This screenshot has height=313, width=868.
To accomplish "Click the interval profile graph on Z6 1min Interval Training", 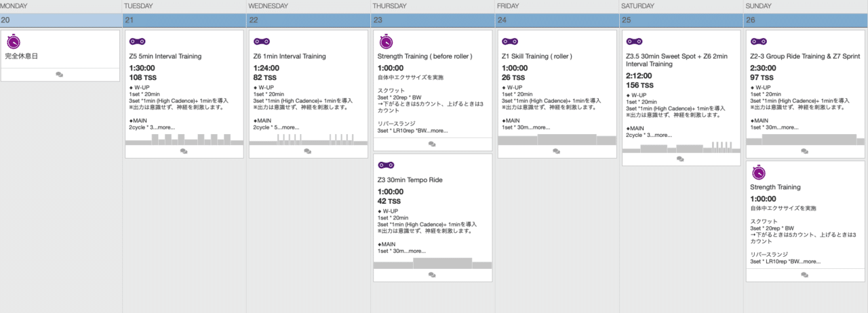I will click(309, 140).
